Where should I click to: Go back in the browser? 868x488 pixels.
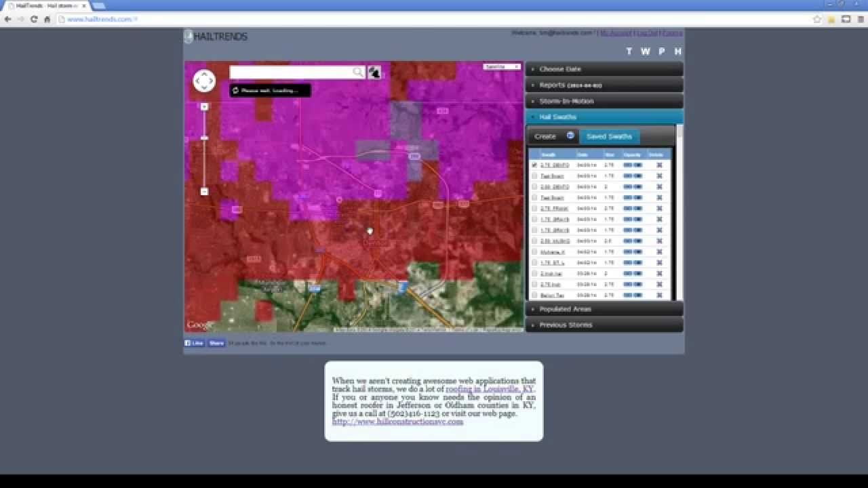point(7,19)
